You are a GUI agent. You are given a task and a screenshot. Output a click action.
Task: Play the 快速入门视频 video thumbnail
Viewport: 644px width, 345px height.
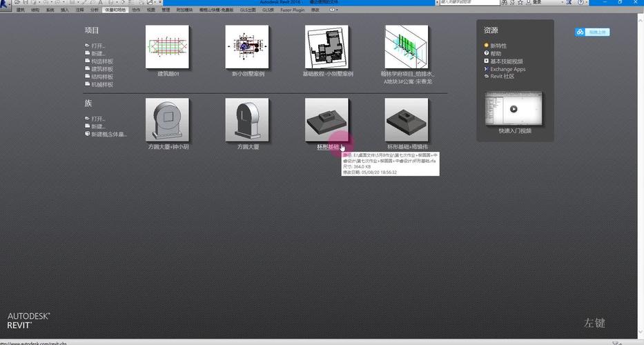coord(514,109)
